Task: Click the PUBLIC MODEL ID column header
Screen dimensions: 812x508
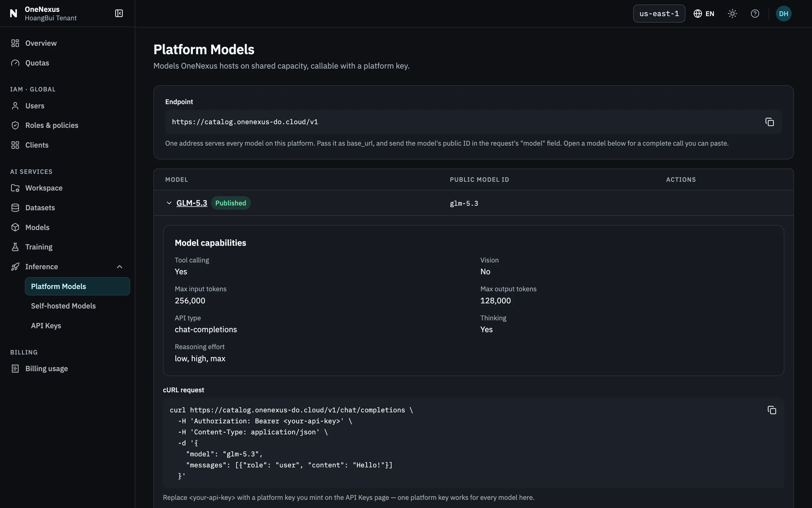Action: [x=479, y=180]
